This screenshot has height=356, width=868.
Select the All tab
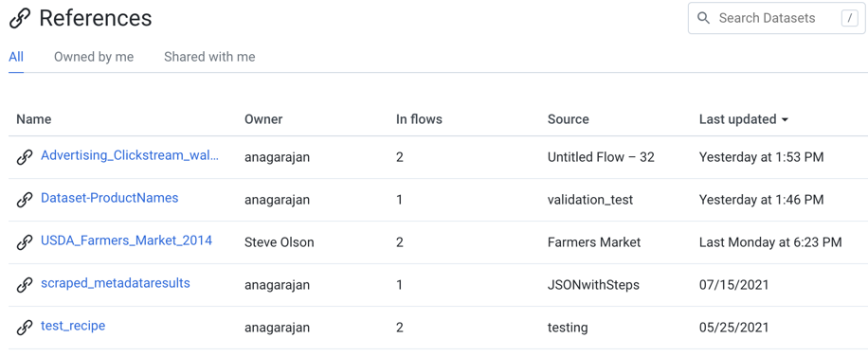16,57
